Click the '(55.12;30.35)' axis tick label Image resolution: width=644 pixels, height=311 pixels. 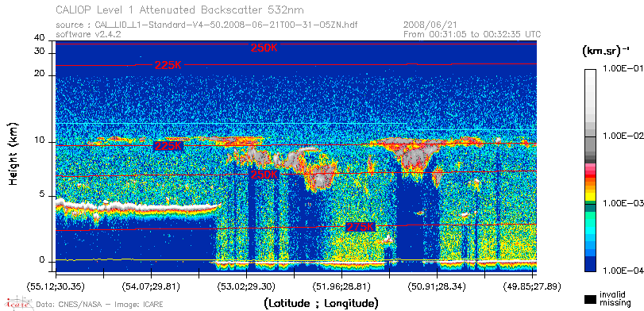(56, 286)
